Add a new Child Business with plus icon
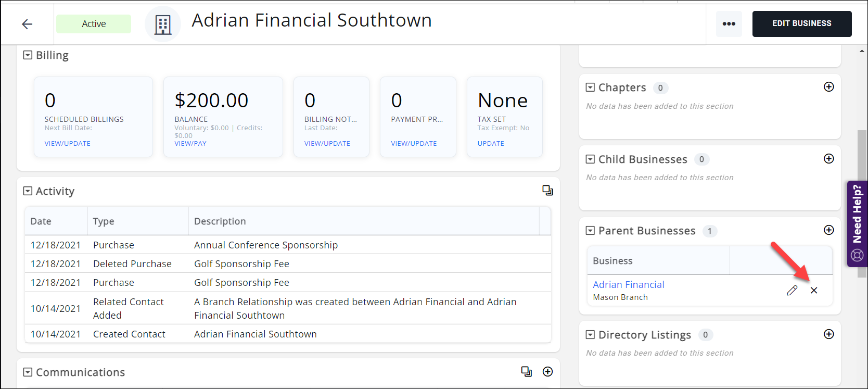868x389 pixels. click(x=829, y=159)
